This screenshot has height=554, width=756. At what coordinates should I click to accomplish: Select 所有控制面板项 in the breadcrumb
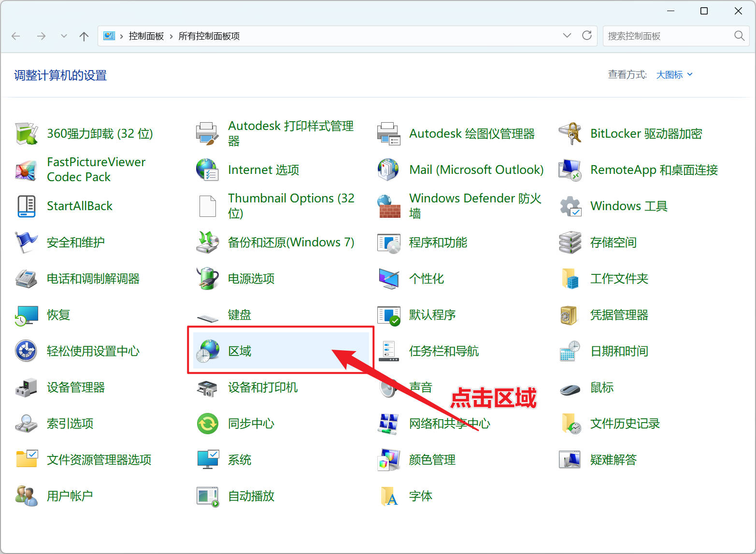click(x=209, y=36)
